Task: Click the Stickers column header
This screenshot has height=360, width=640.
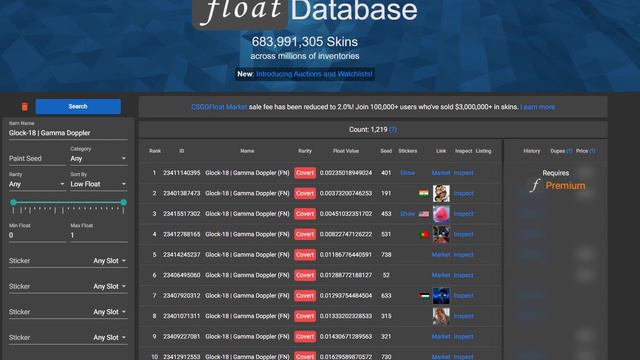Action: point(408,151)
